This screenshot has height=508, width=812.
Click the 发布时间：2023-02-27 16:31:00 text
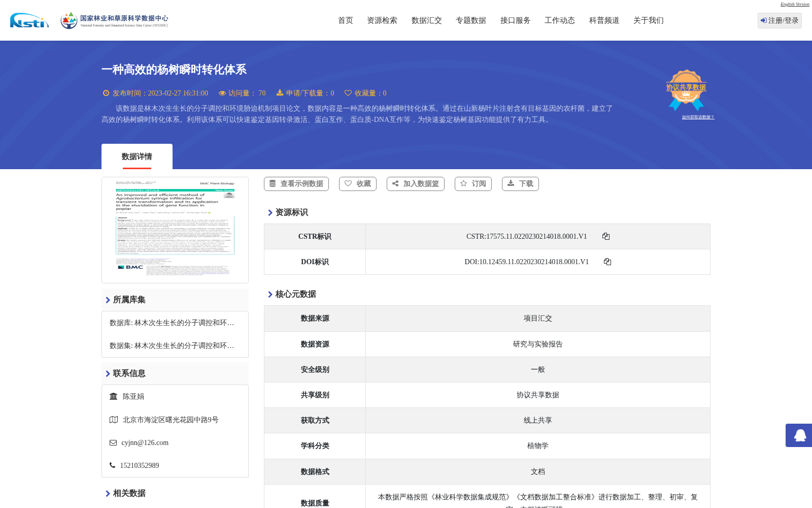160,93
